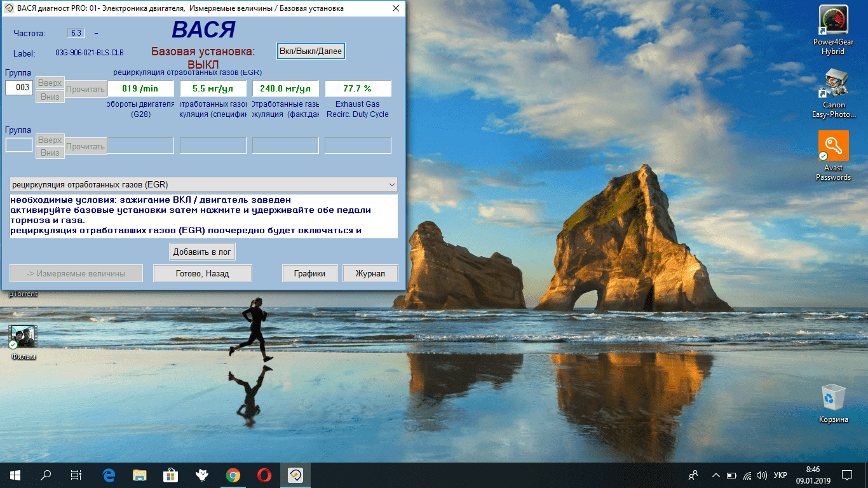This screenshot has height=488, width=868.
Task: Click the Графики button
Action: click(309, 273)
